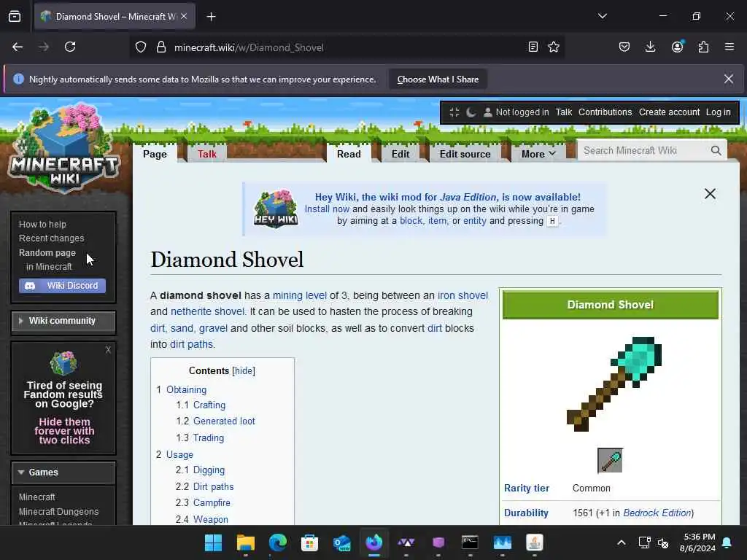The height and width of the screenshot is (560, 747).
Task: Open a new browser tab
Action: tap(211, 17)
